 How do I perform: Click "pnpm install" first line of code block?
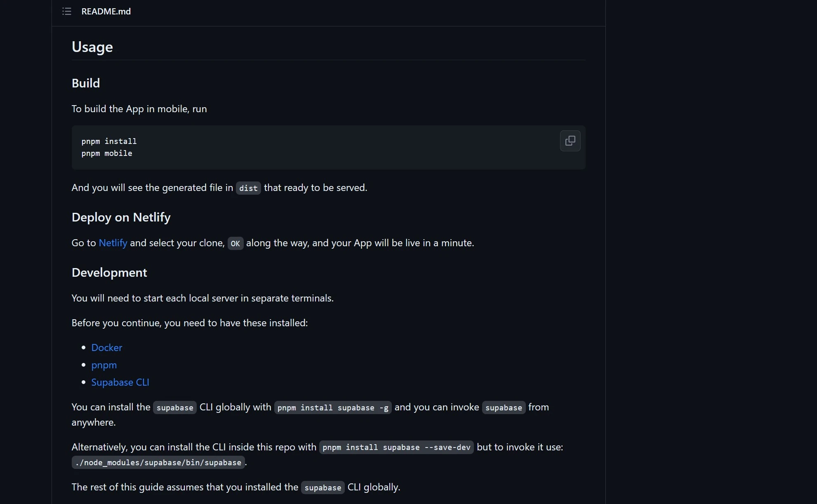coord(109,141)
